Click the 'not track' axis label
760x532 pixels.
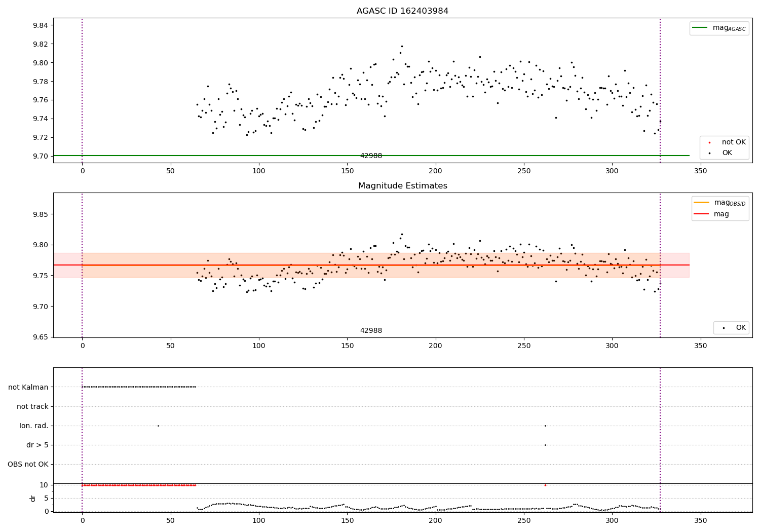(32, 406)
